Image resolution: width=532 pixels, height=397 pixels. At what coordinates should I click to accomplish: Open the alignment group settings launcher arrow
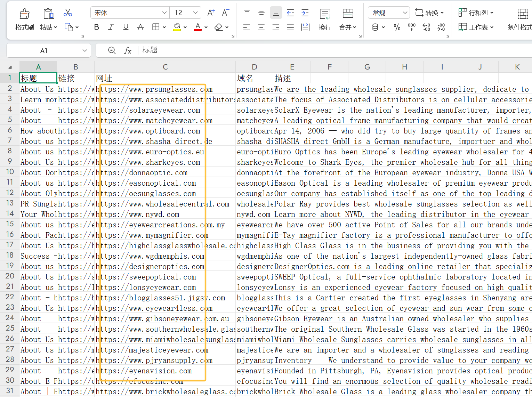tap(360, 36)
